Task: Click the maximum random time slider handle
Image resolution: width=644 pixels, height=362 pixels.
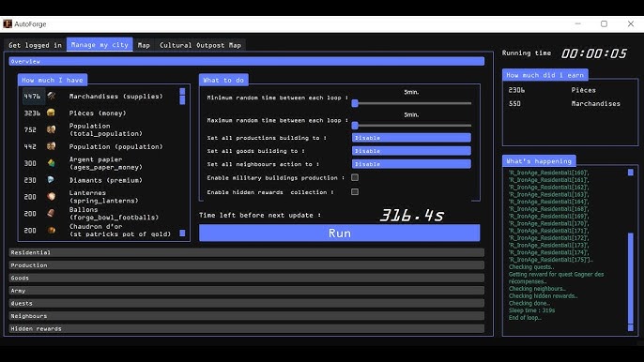Action: tap(355, 125)
